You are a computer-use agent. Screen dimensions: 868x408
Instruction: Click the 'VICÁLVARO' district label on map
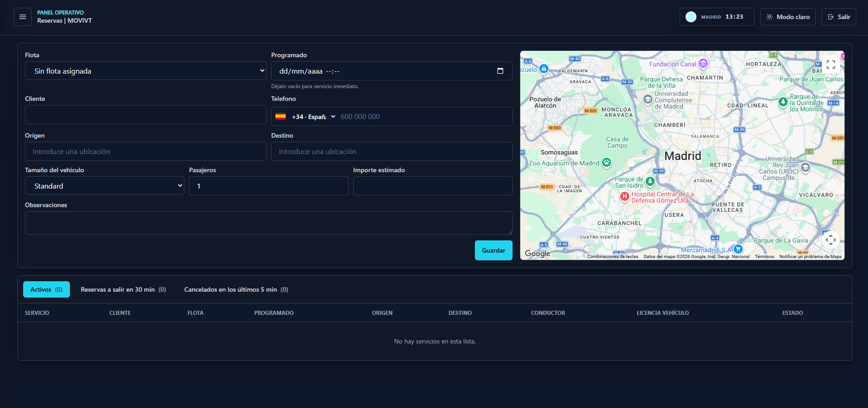(816, 195)
